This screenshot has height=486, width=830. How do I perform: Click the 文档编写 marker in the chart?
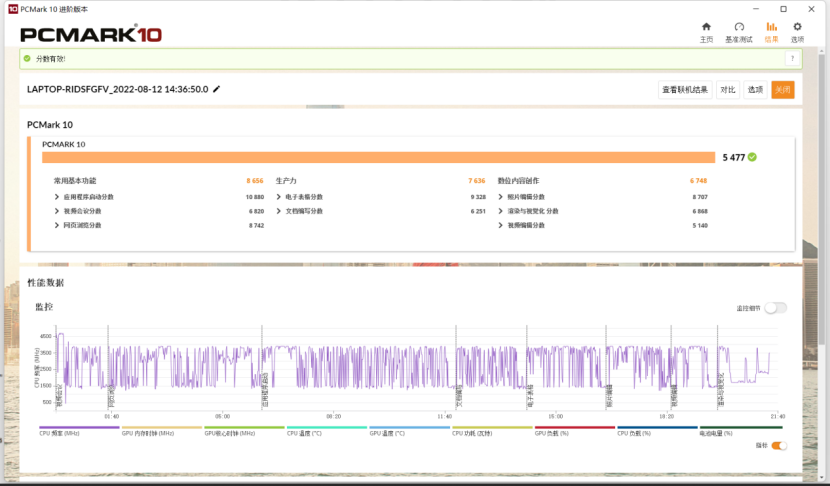click(x=459, y=397)
